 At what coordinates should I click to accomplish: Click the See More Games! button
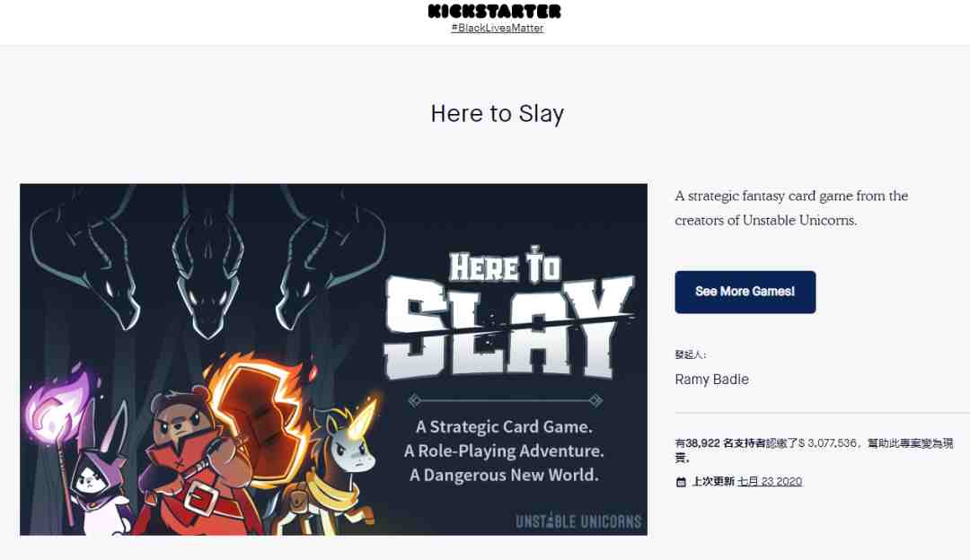745,292
